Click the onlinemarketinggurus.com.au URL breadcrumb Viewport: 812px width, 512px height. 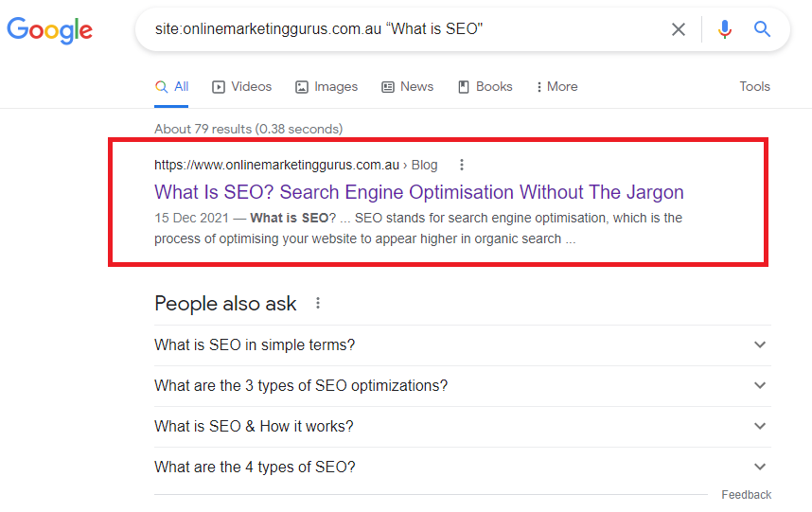click(x=295, y=165)
